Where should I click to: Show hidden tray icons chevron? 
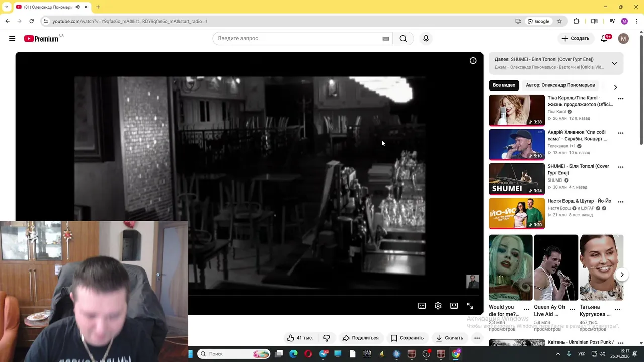(x=557, y=354)
